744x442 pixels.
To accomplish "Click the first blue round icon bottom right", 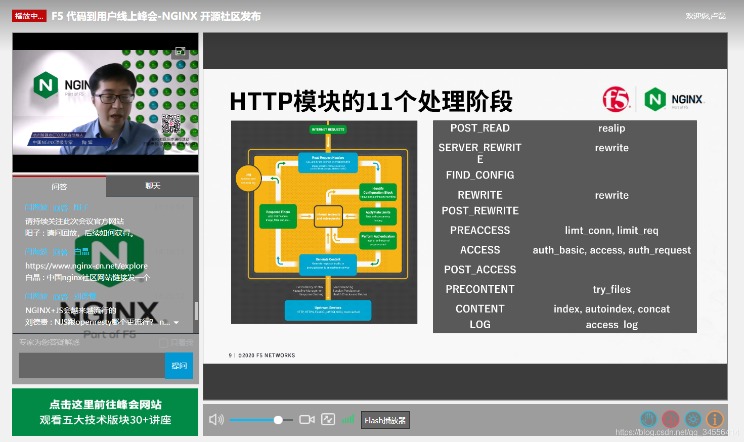I will [649, 419].
